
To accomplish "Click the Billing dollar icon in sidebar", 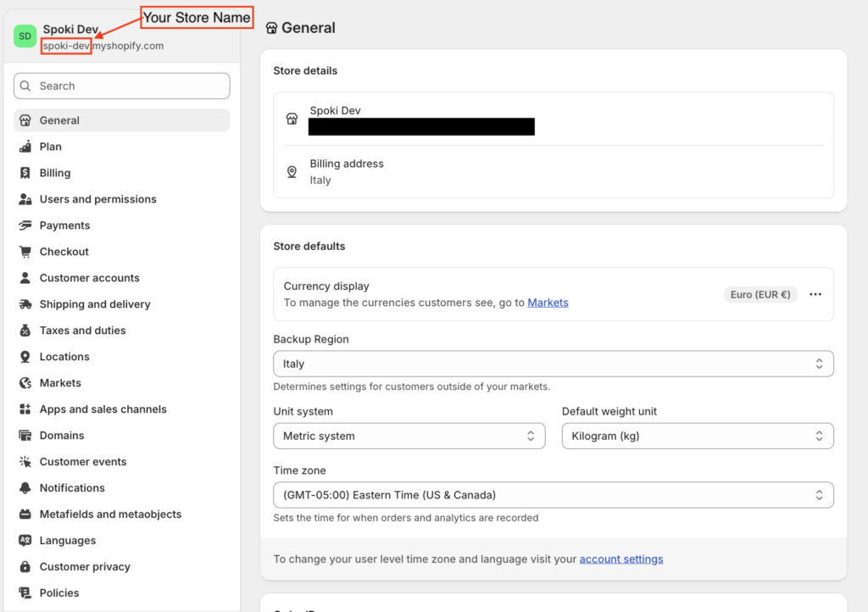I will [x=25, y=173].
